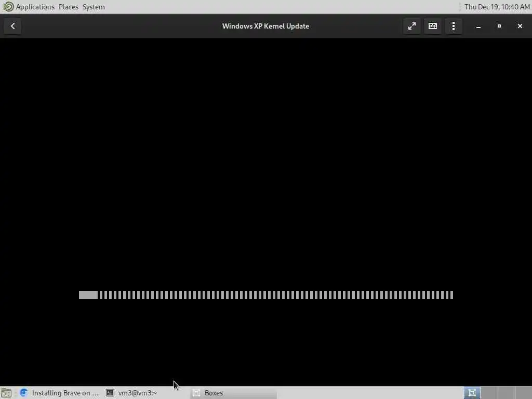
Task: Click the browser icon in taskbar
Action: [x=23, y=393]
